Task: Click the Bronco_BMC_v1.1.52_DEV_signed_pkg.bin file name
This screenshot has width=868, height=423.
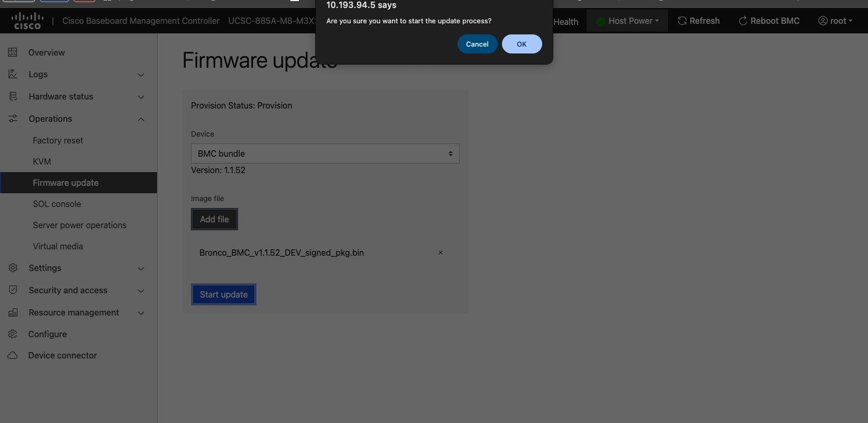Action: click(281, 253)
